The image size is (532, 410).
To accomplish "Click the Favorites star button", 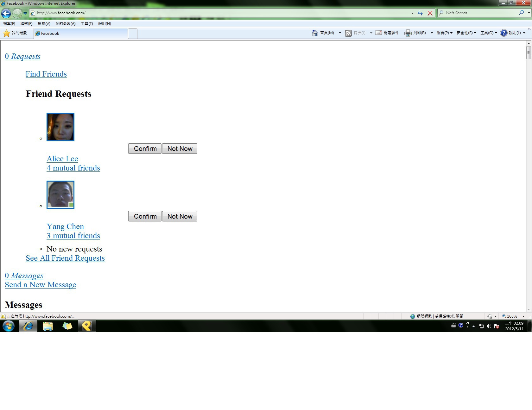I will coord(15,33).
